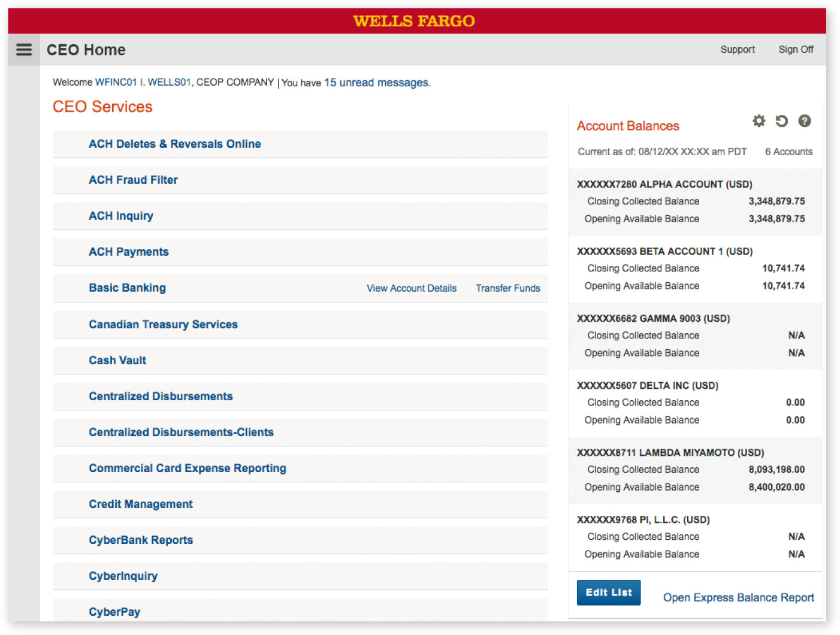Refresh the Account Balances panel
Image resolution: width=840 pixels, height=635 pixels.
pyautogui.click(x=781, y=121)
